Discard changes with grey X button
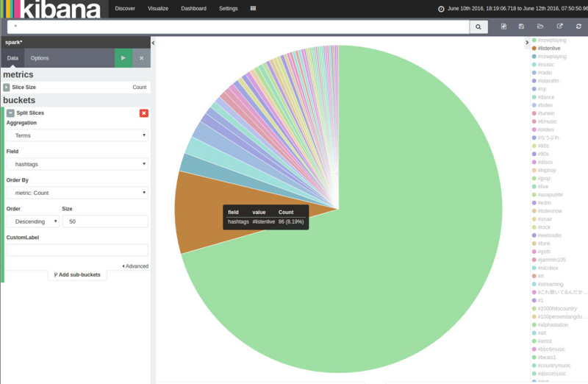 tap(141, 58)
